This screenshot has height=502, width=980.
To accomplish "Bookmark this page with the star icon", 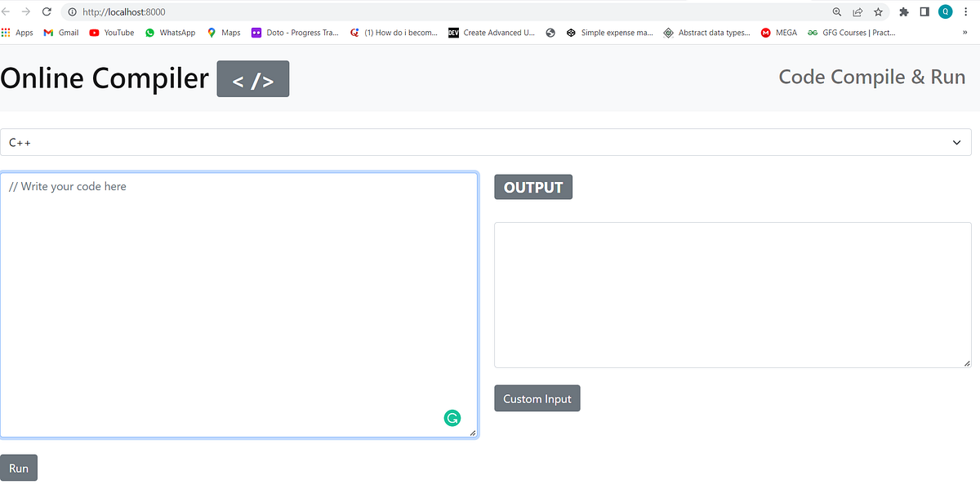I will tap(878, 12).
